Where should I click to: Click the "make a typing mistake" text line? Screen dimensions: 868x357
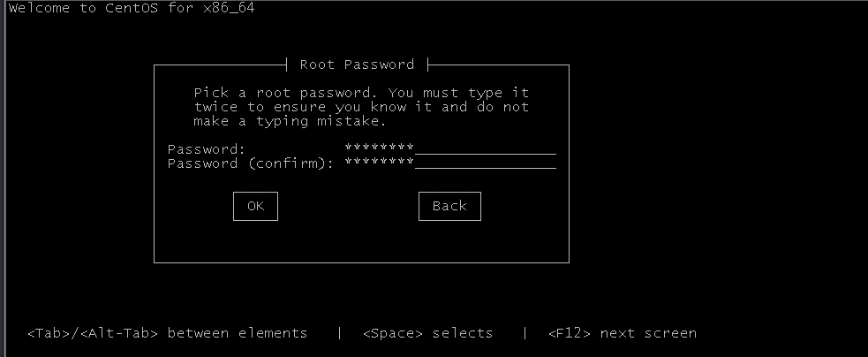point(291,121)
